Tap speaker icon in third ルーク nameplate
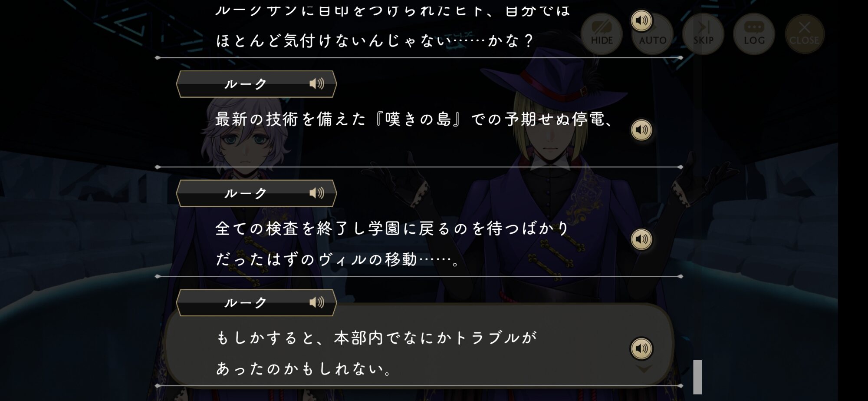The width and height of the screenshot is (868, 401). pos(317,302)
